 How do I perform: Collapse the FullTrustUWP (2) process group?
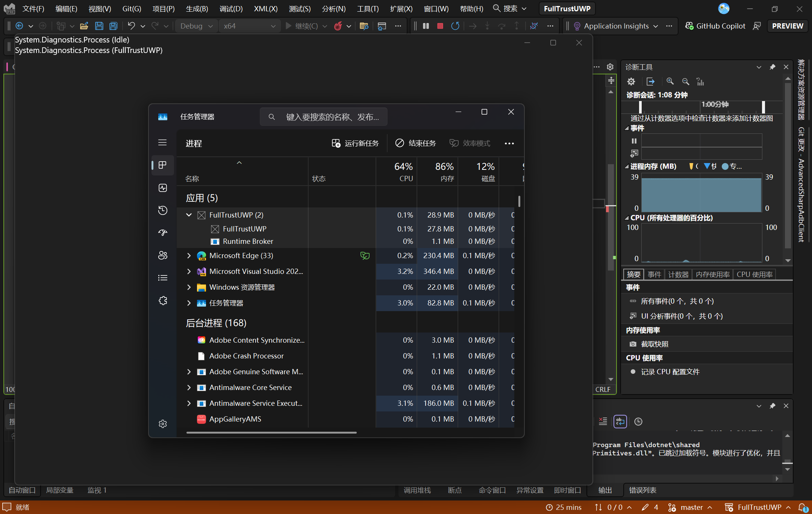point(189,215)
